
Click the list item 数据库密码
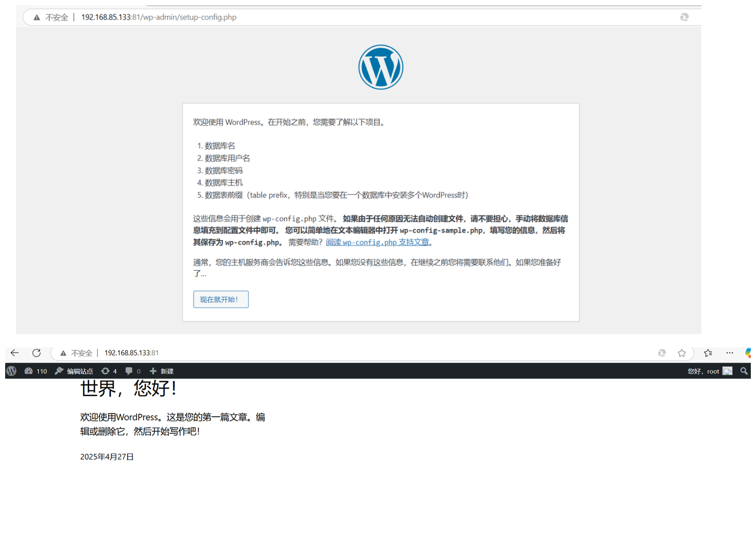223,170
